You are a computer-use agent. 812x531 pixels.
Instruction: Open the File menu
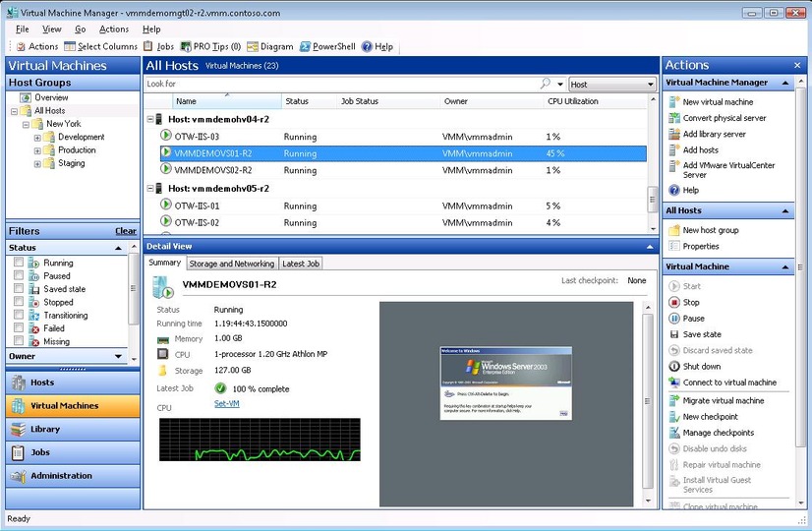click(x=23, y=29)
